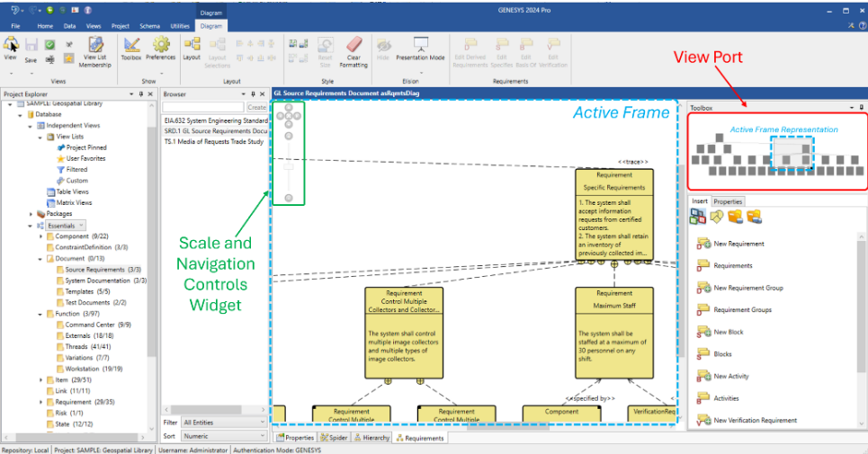Expand the Requirement folder in the tree

(40, 402)
